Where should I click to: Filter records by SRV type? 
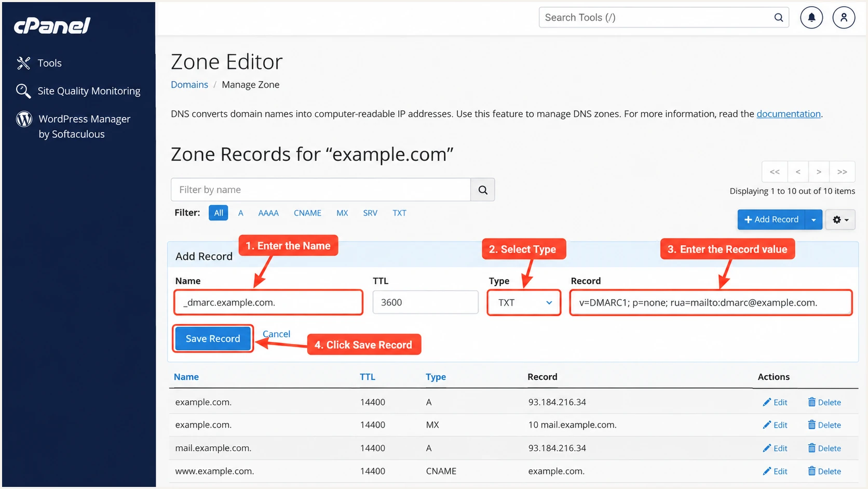coord(370,213)
